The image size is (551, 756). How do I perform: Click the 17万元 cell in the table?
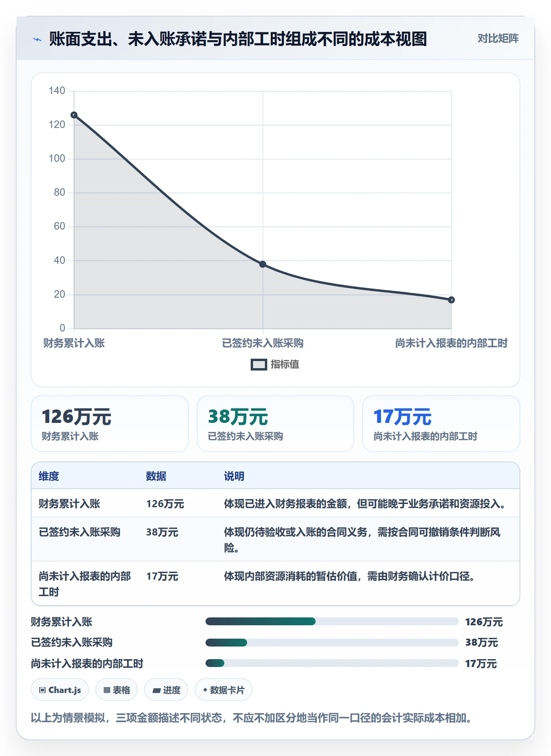click(162, 576)
